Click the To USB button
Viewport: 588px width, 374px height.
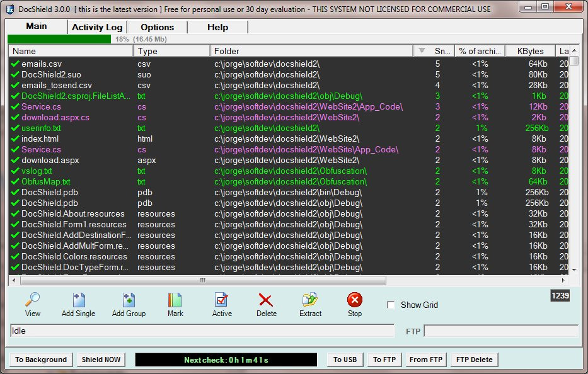pos(345,360)
